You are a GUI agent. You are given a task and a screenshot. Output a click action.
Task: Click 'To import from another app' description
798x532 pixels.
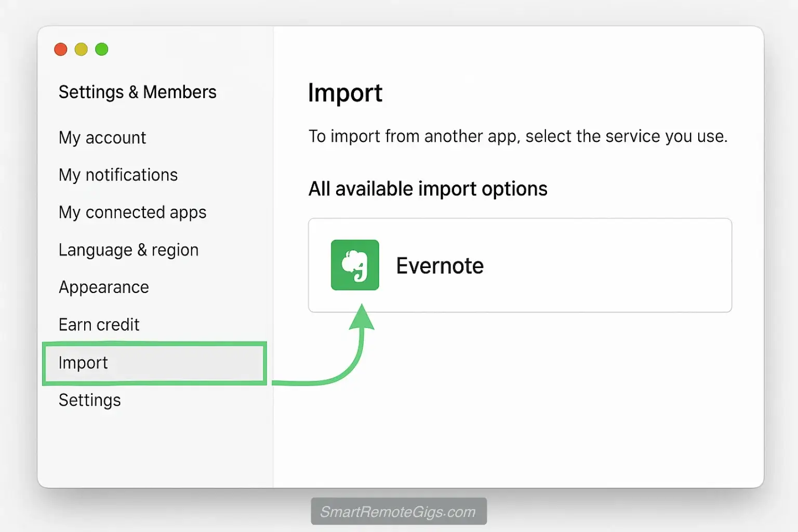coord(518,136)
